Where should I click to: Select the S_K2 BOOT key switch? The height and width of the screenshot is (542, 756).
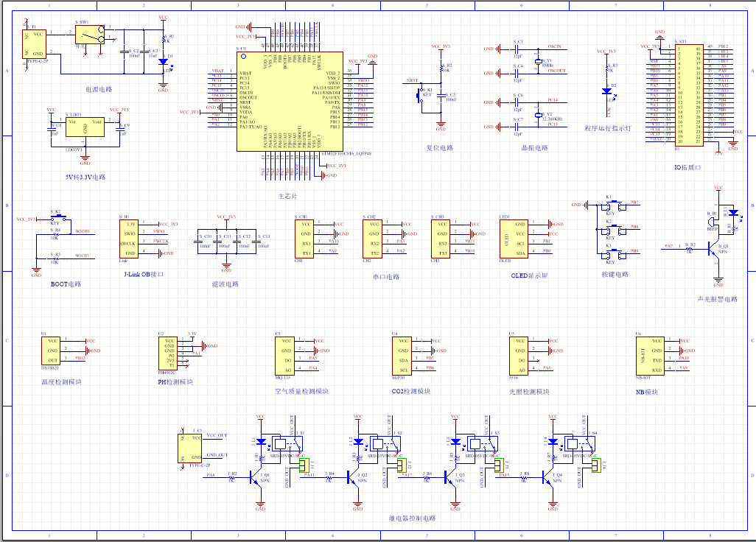tap(58, 217)
